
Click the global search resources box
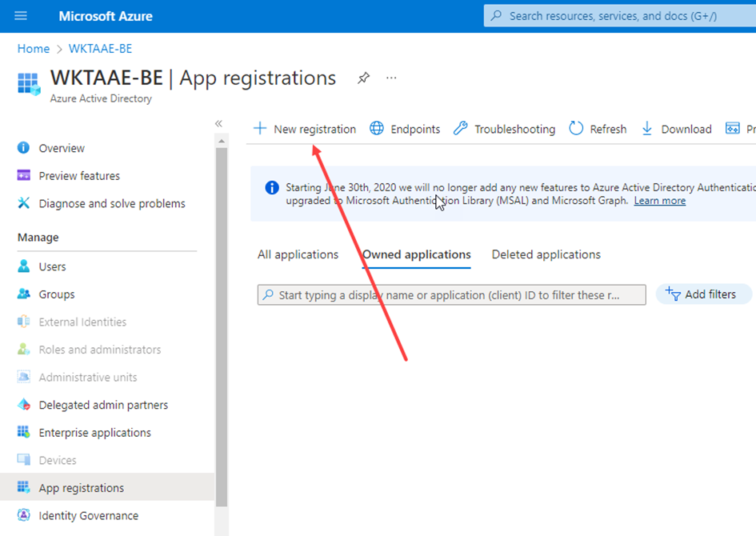pos(620,16)
